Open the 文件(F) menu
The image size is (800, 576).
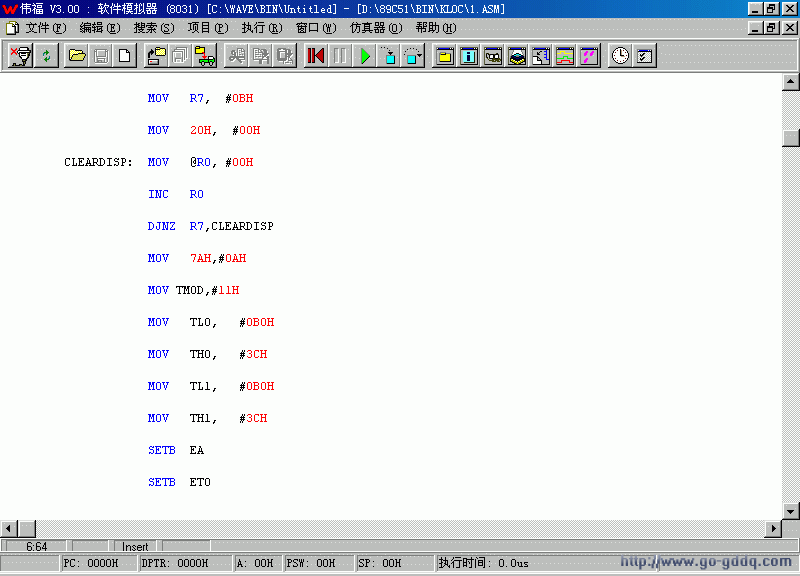[46, 28]
